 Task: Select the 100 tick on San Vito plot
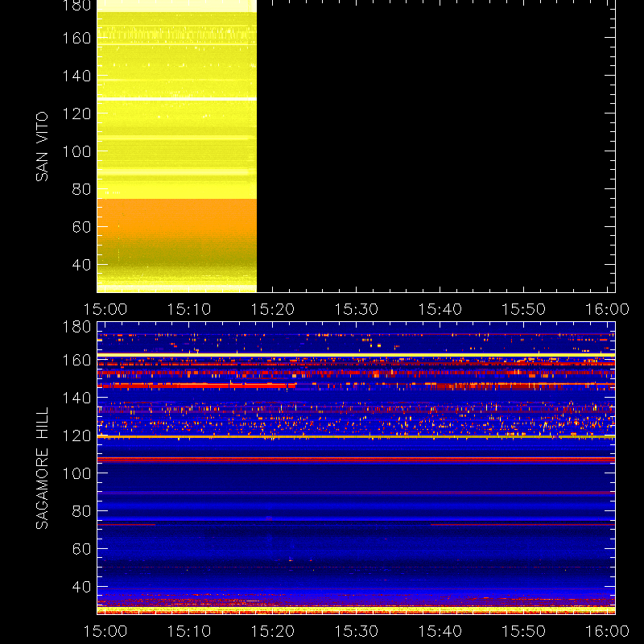pos(76,151)
